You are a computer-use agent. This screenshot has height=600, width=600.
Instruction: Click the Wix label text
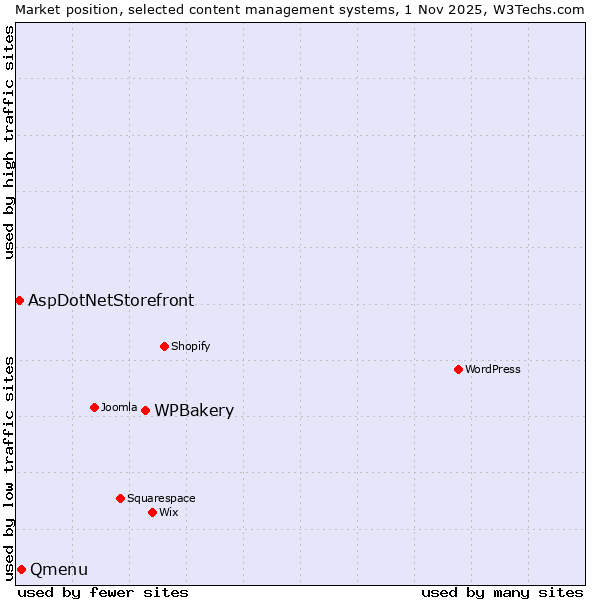point(169,512)
